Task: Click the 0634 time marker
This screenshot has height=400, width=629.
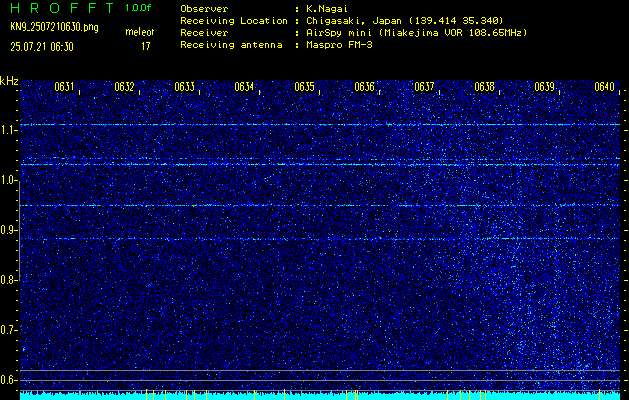Action: click(x=244, y=87)
